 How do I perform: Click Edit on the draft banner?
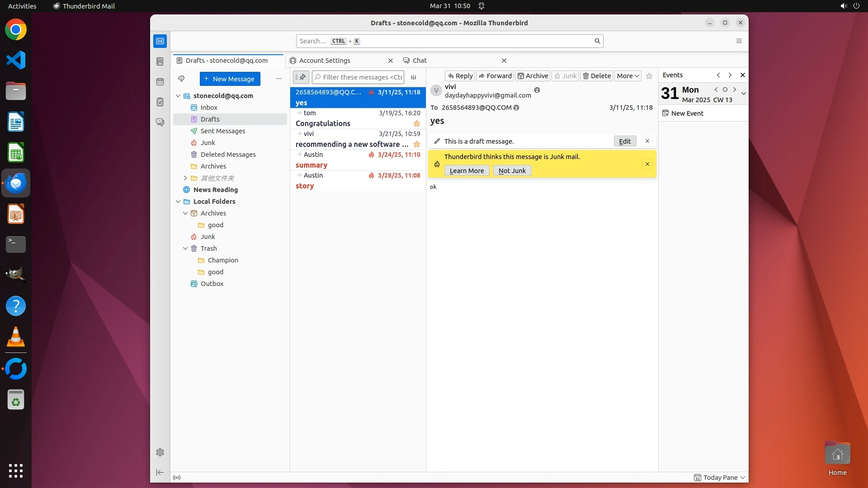point(625,141)
